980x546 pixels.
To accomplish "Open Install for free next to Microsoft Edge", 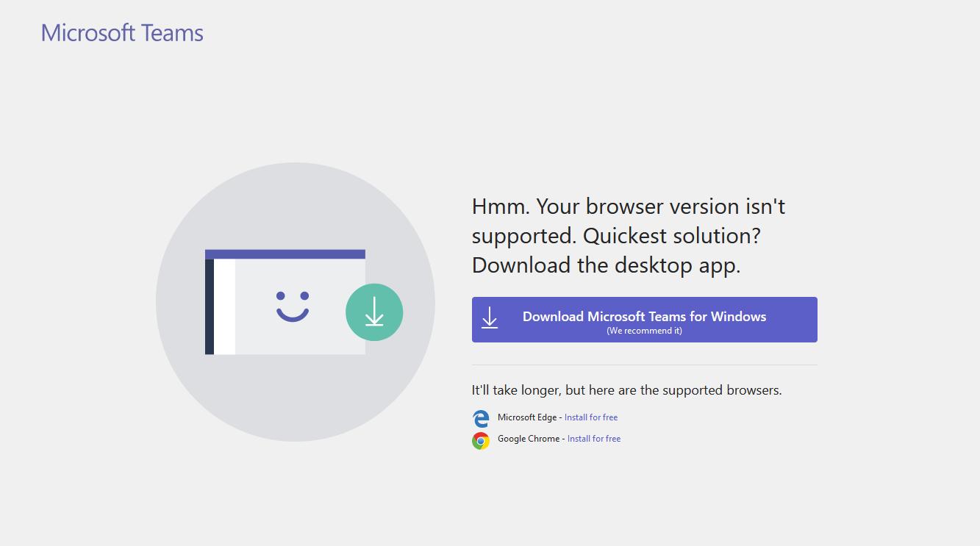I will (590, 417).
